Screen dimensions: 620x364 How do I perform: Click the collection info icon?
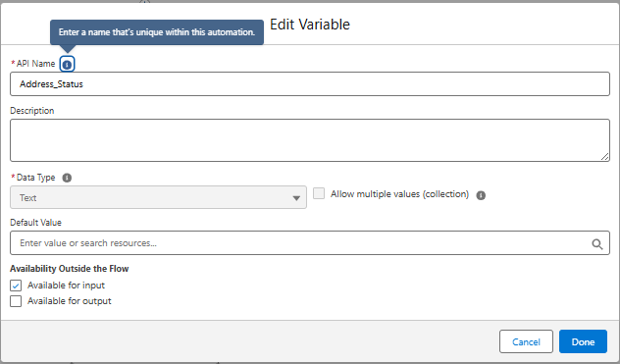[481, 195]
